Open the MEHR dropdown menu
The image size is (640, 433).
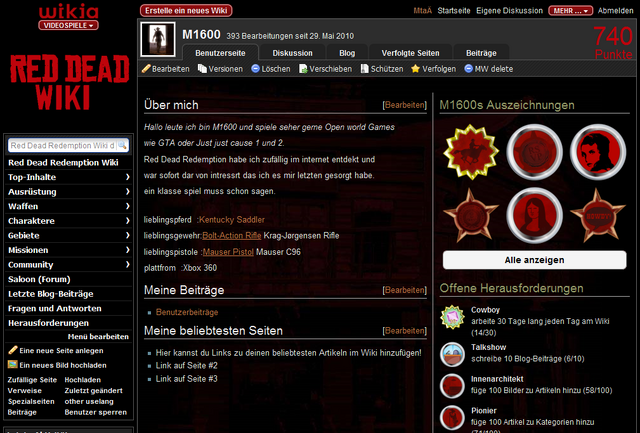570,11
